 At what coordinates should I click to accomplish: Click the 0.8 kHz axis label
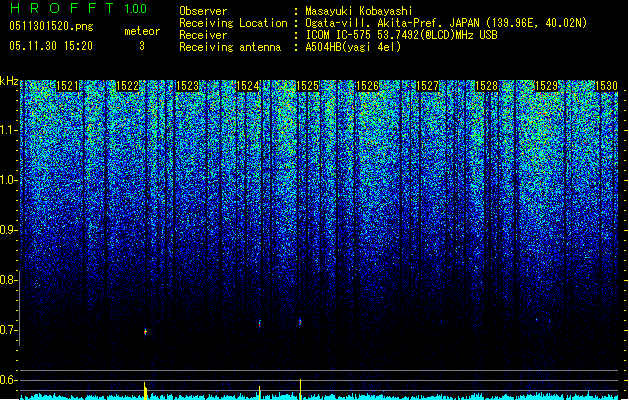[8, 280]
